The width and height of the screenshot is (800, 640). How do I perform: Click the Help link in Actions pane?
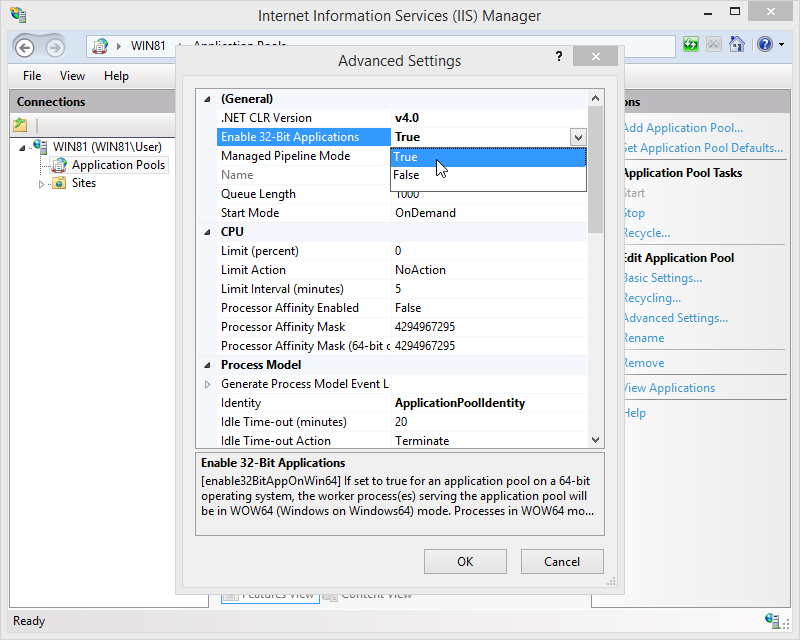[635, 413]
